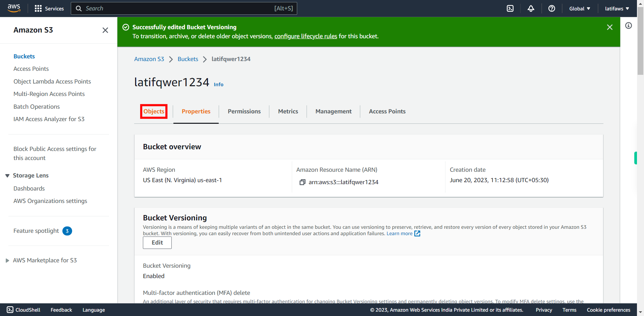This screenshot has height=316, width=644.
Task: Click the Feature spotlight badge 3
Action: coord(67,231)
